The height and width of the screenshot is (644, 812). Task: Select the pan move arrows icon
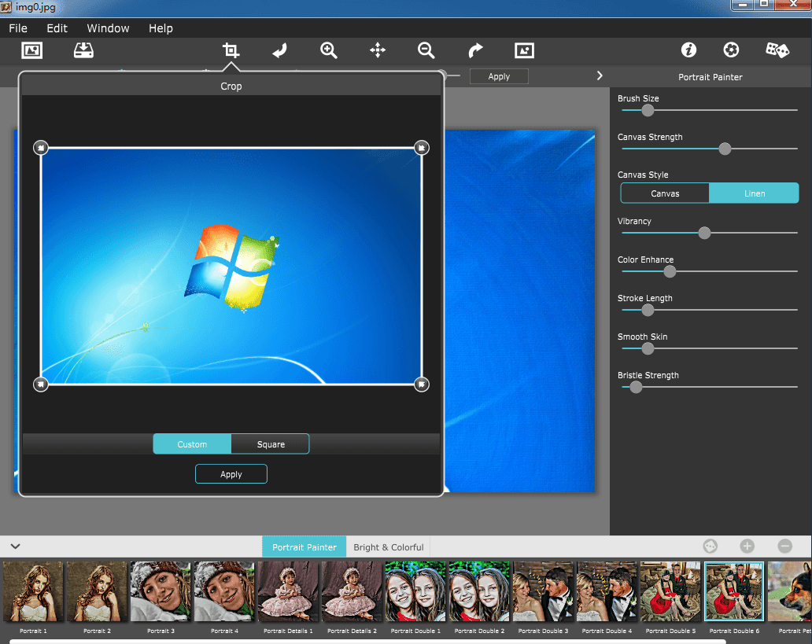tap(378, 50)
